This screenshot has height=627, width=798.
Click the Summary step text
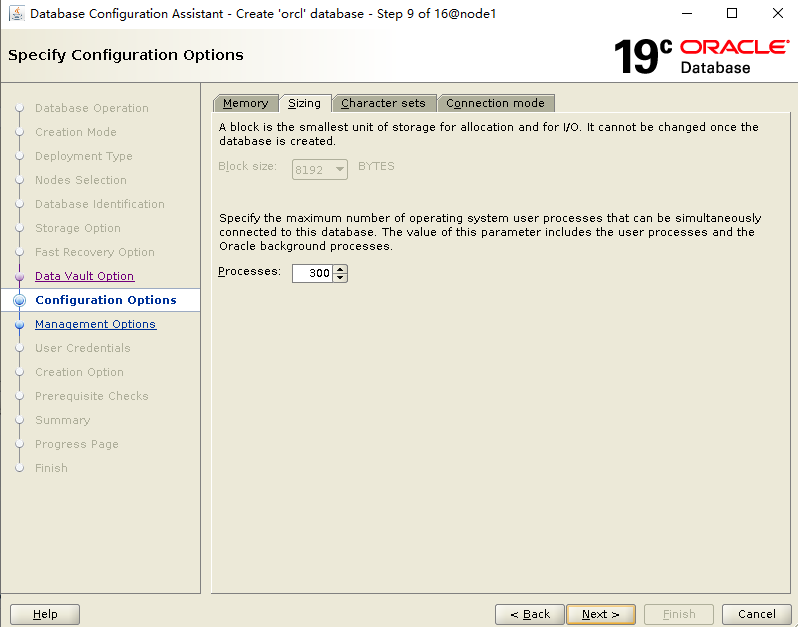[63, 420]
